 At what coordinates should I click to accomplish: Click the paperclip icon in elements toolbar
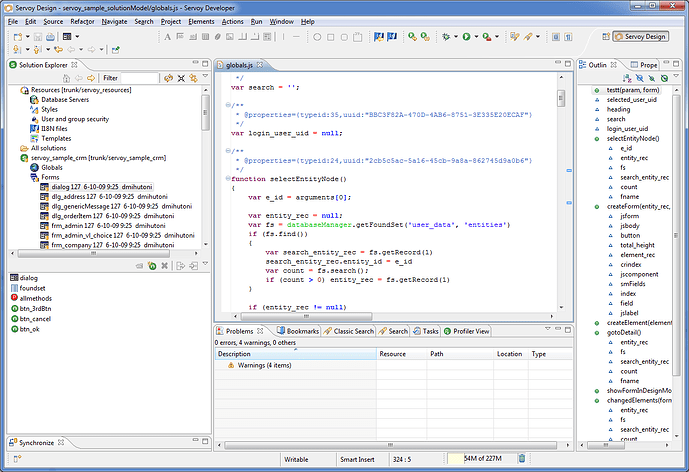click(218, 37)
